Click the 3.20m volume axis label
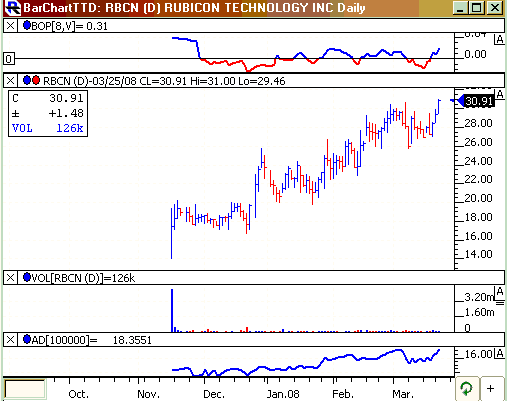 (x=479, y=297)
